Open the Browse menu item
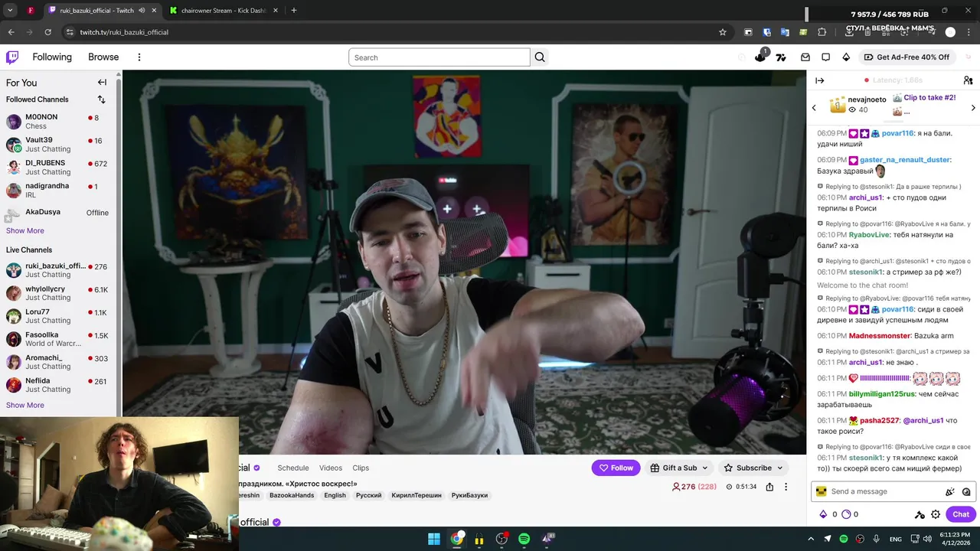This screenshot has width=980, height=551. [x=103, y=57]
